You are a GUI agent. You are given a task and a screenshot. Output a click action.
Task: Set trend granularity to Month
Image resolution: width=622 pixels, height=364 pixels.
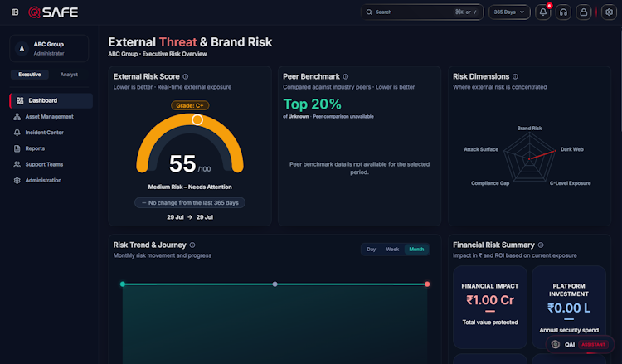tap(416, 249)
